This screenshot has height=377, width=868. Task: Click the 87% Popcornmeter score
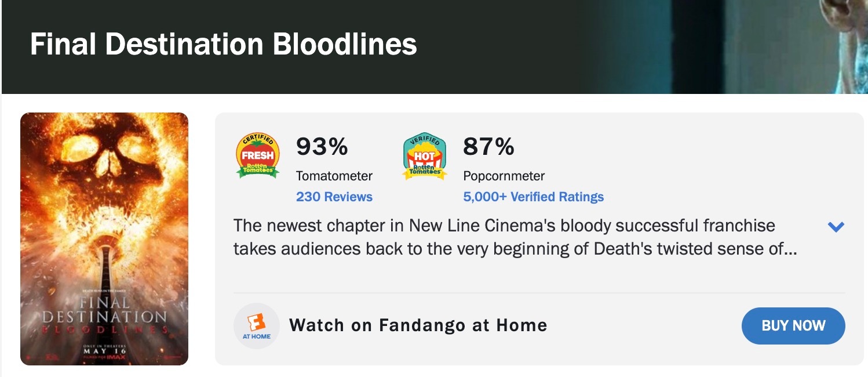tap(488, 147)
